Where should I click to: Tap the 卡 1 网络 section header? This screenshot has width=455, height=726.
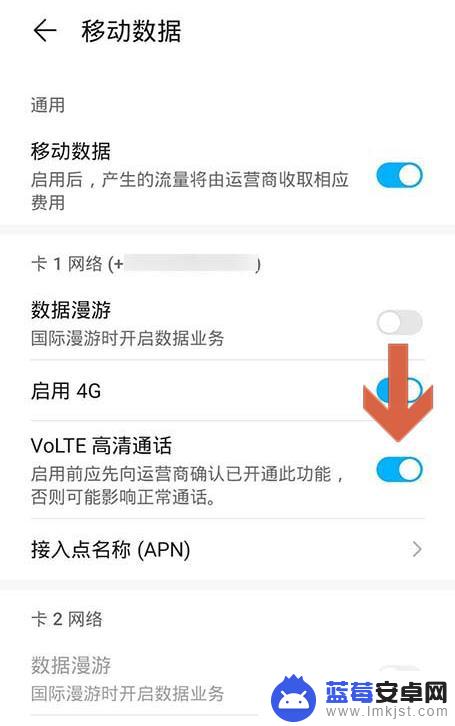(145, 264)
